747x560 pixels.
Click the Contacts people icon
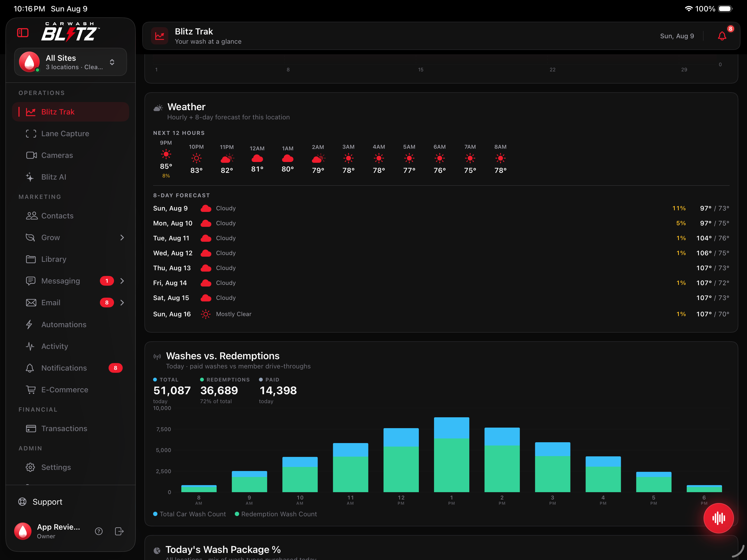pyautogui.click(x=31, y=216)
